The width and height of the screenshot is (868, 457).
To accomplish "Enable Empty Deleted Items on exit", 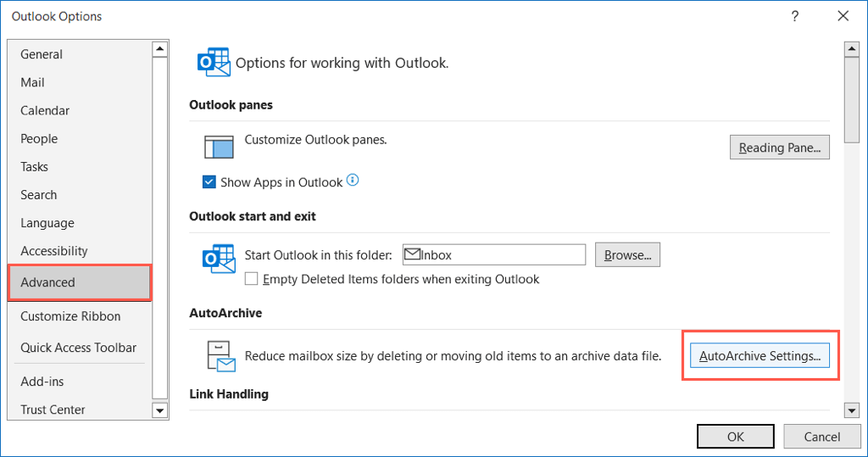I will (x=251, y=279).
